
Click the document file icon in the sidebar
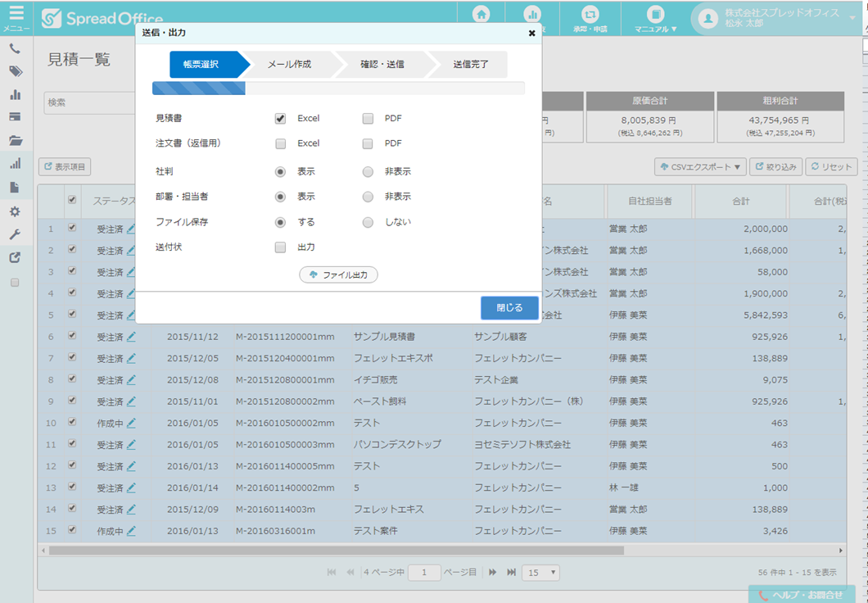[x=15, y=188]
